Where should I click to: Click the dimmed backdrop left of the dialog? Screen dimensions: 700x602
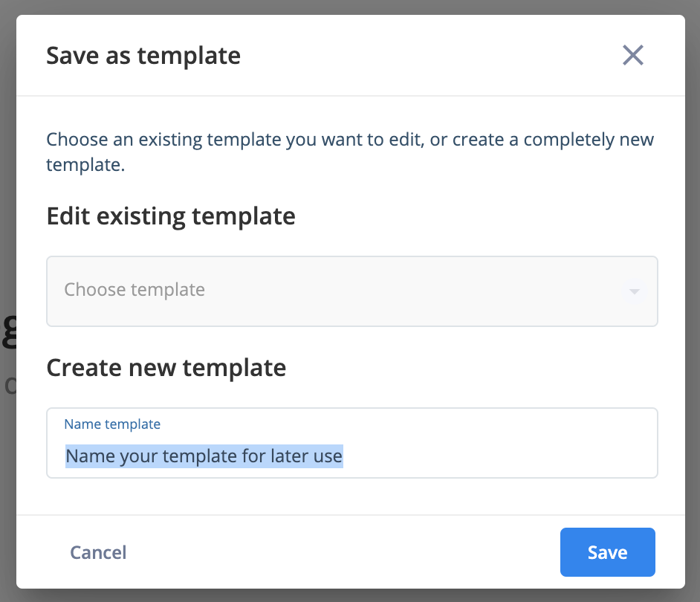pos(7,178)
